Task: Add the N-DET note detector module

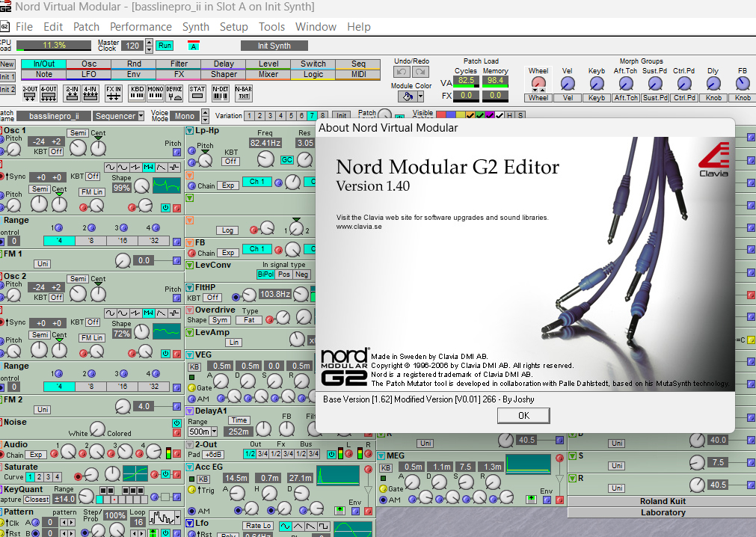Action: pyautogui.click(x=221, y=93)
